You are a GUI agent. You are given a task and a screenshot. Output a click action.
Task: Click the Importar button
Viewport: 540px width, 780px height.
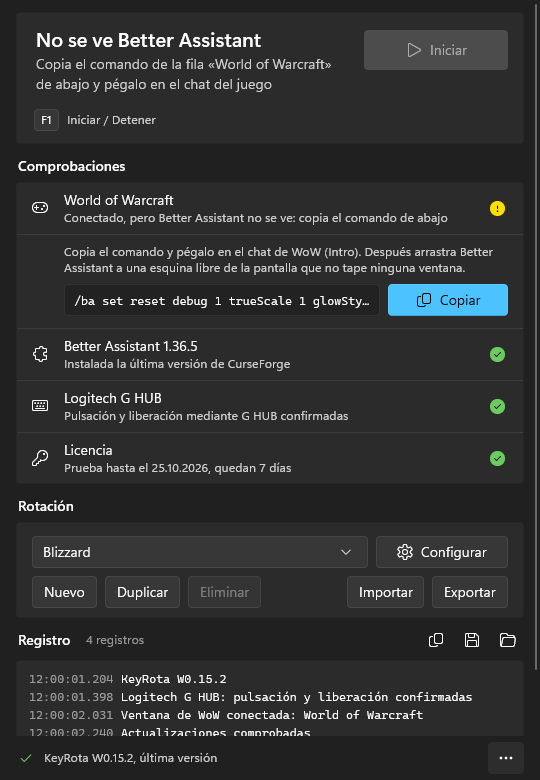(385, 592)
